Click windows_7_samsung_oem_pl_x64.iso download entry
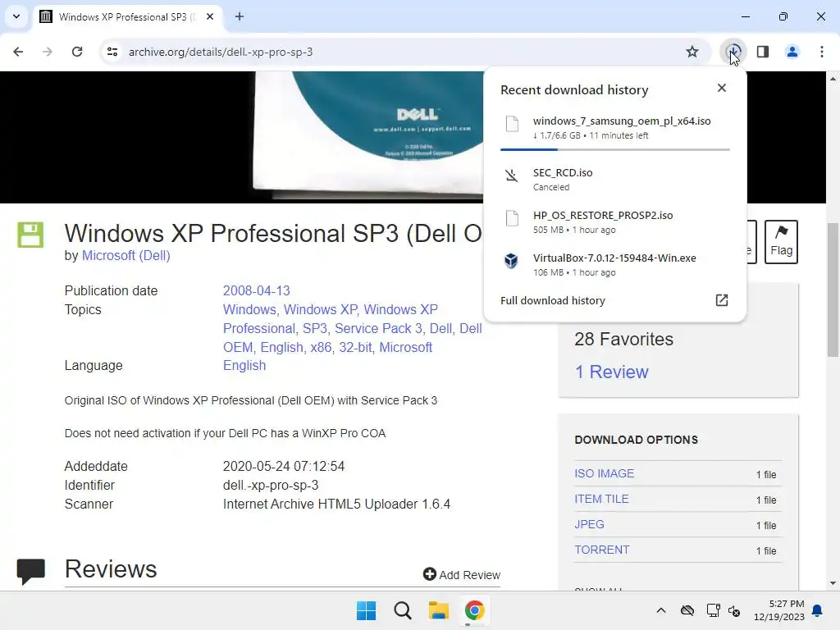The width and height of the screenshot is (840, 630). pos(615,127)
